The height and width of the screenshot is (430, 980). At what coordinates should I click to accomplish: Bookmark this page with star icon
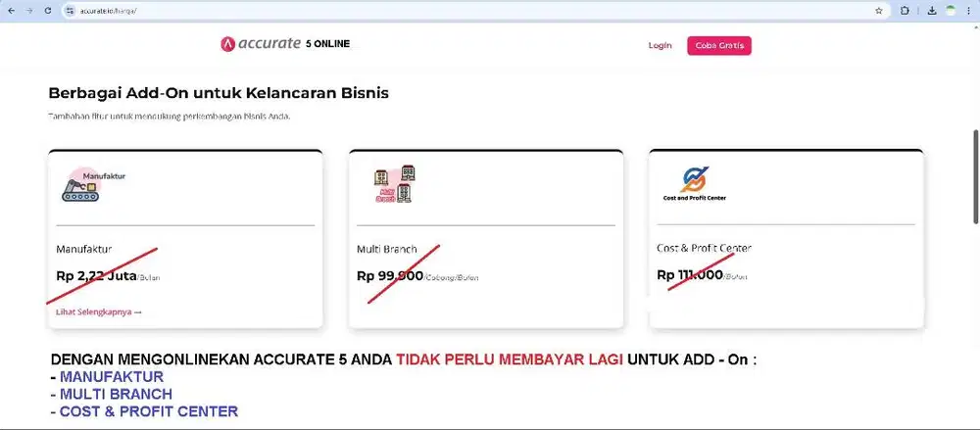pos(879,11)
